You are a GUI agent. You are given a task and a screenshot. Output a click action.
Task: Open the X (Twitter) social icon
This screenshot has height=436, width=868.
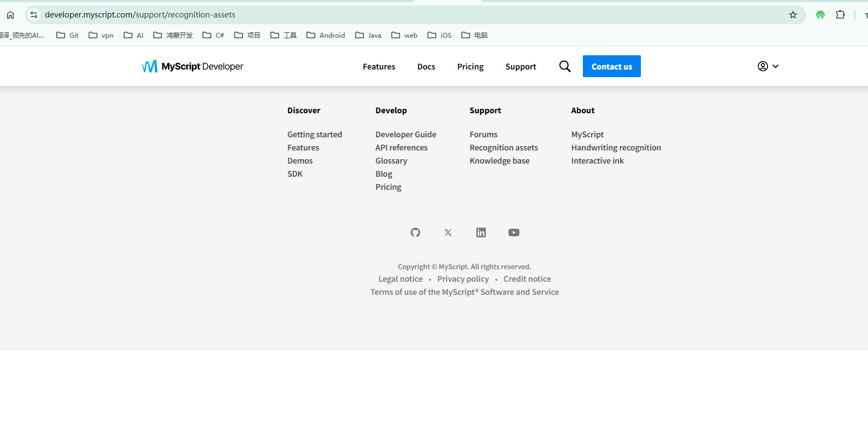pos(448,232)
